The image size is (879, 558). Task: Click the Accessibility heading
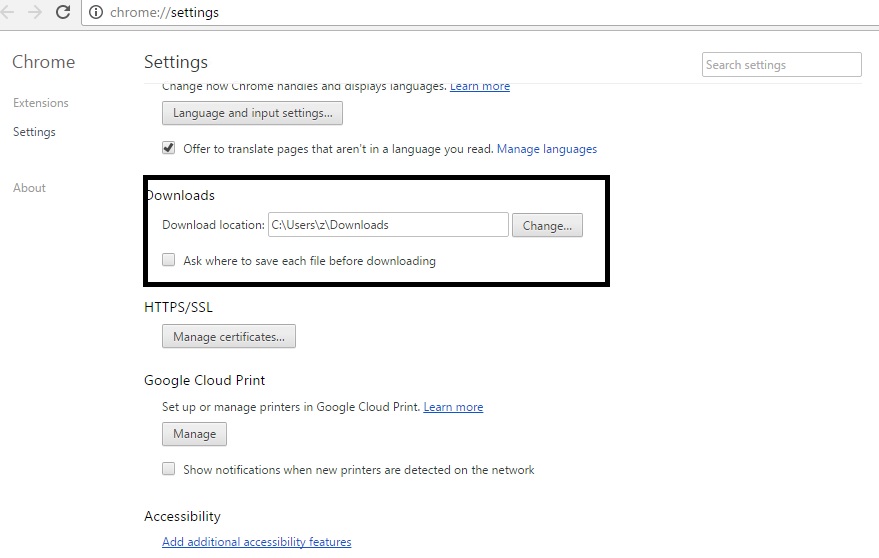(182, 516)
